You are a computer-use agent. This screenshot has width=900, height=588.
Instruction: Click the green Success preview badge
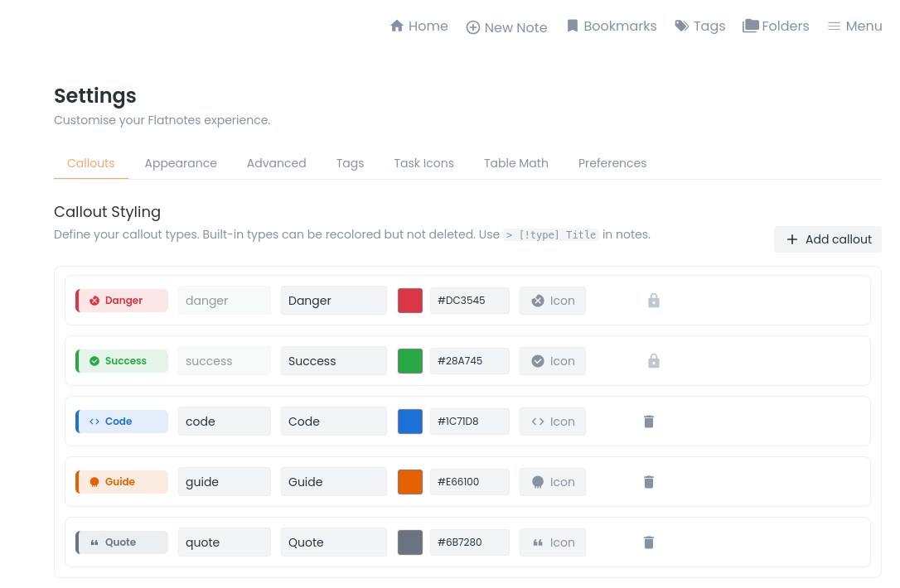click(122, 361)
